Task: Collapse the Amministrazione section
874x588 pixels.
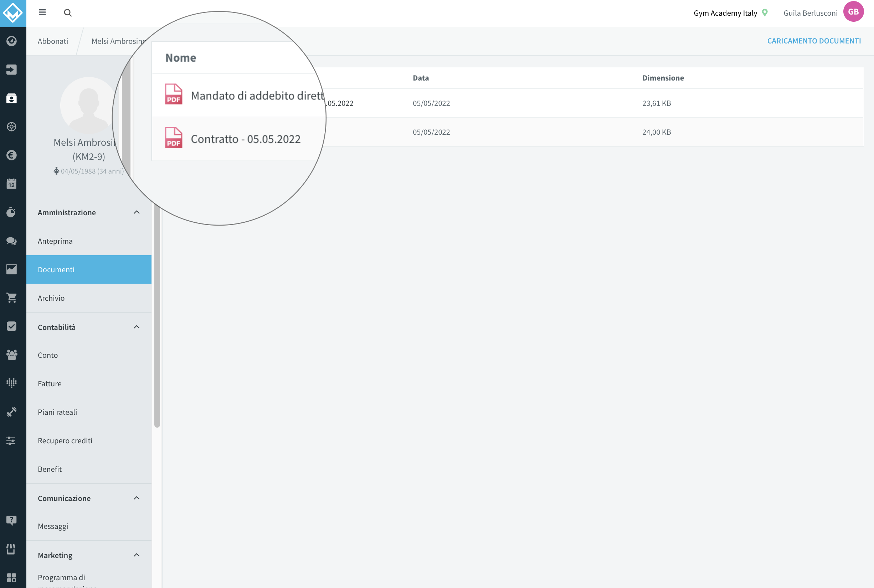Action: 137,212
